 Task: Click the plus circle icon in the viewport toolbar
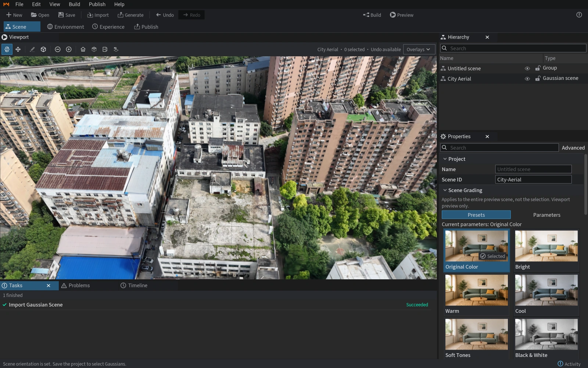(69, 49)
